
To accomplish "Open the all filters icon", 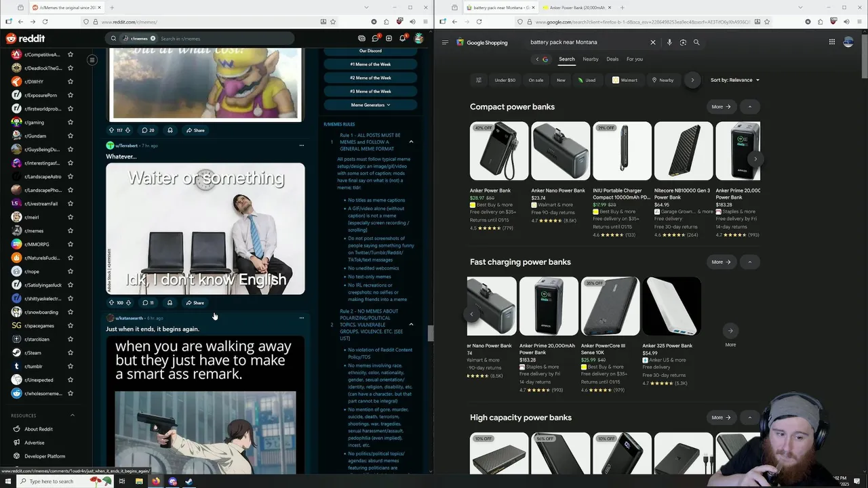I will click(x=479, y=80).
